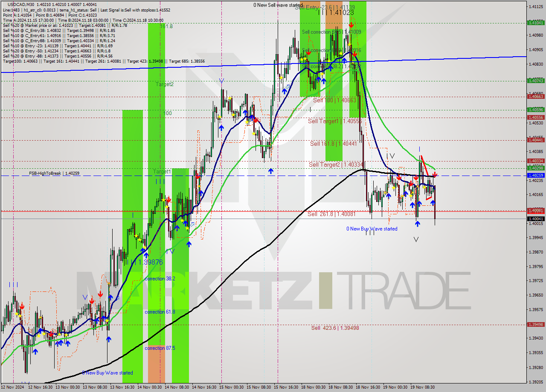The image size is (546, 392).
Task: Click the '12 Nov 2024' date on time axis
Action: [13, 387]
